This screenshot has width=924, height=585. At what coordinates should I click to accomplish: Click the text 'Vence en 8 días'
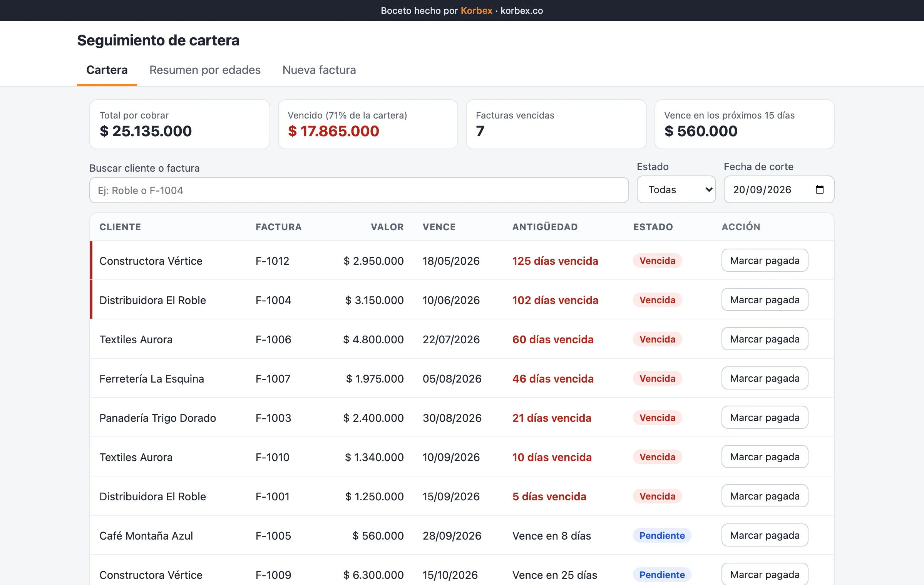[x=551, y=536]
